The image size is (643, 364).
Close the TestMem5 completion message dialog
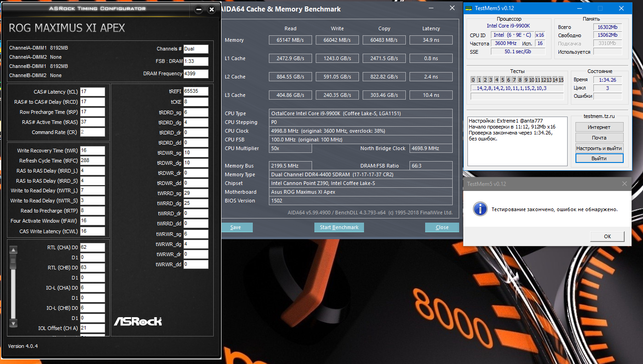(624, 184)
